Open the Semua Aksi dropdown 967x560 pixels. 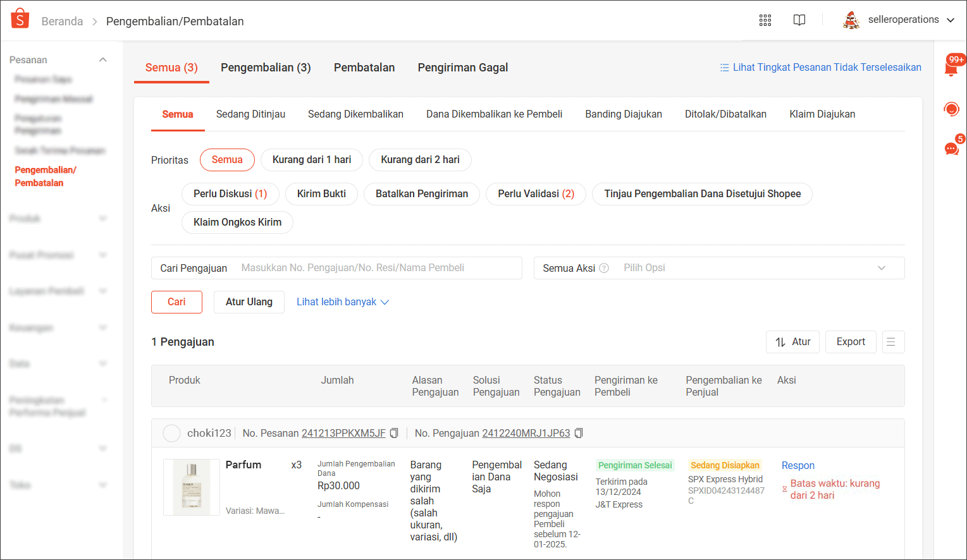[718, 268]
